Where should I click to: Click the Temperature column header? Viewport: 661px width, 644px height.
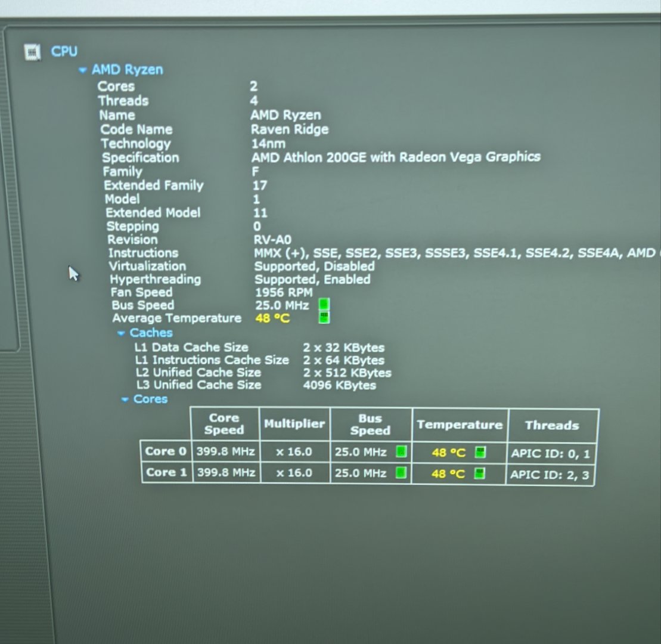pyautogui.click(x=460, y=425)
